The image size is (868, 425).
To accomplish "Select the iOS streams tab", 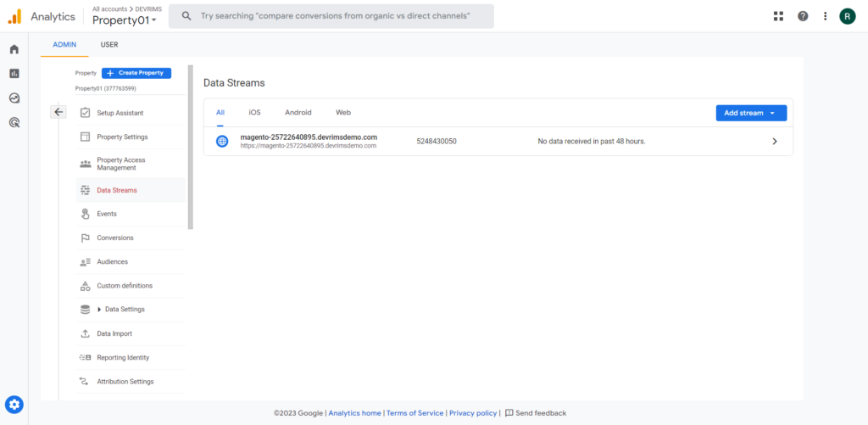I will [x=254, y=113].
